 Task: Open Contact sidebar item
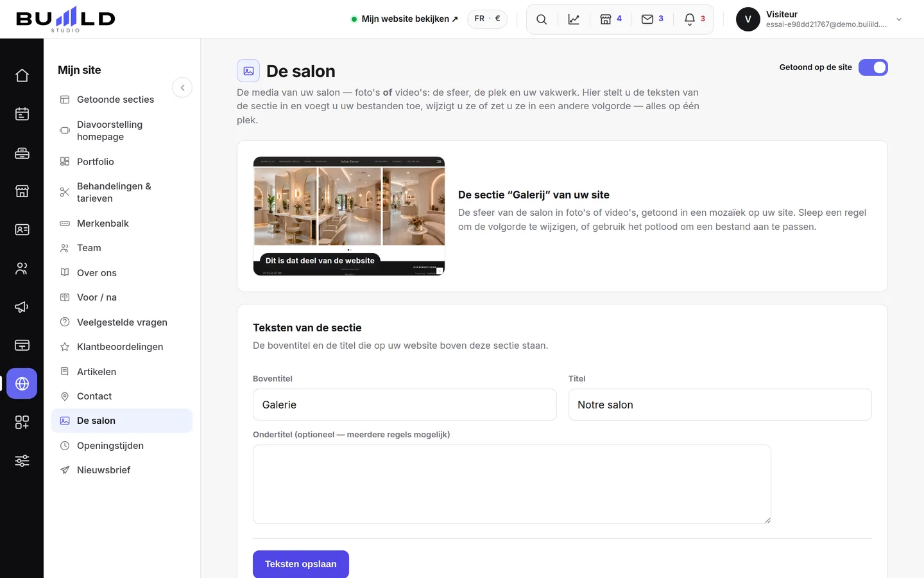pyautogui.click(x=122, y=396)
